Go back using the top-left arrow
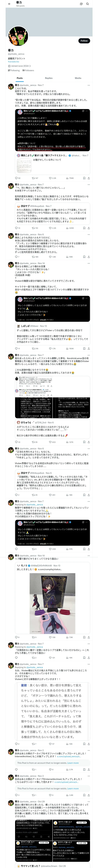 click(x=9, y=4)
